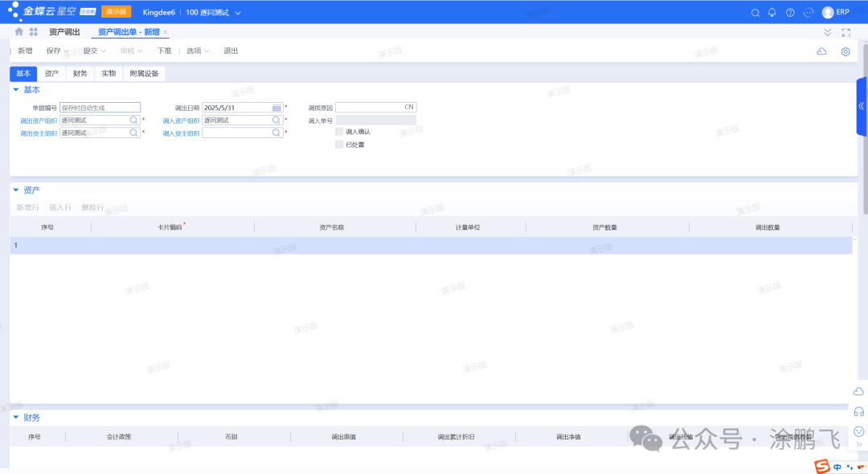Viewport: 868px width, 474px height.
Task: Open the calendar picker for 调出日期
Action: point(276,108)
